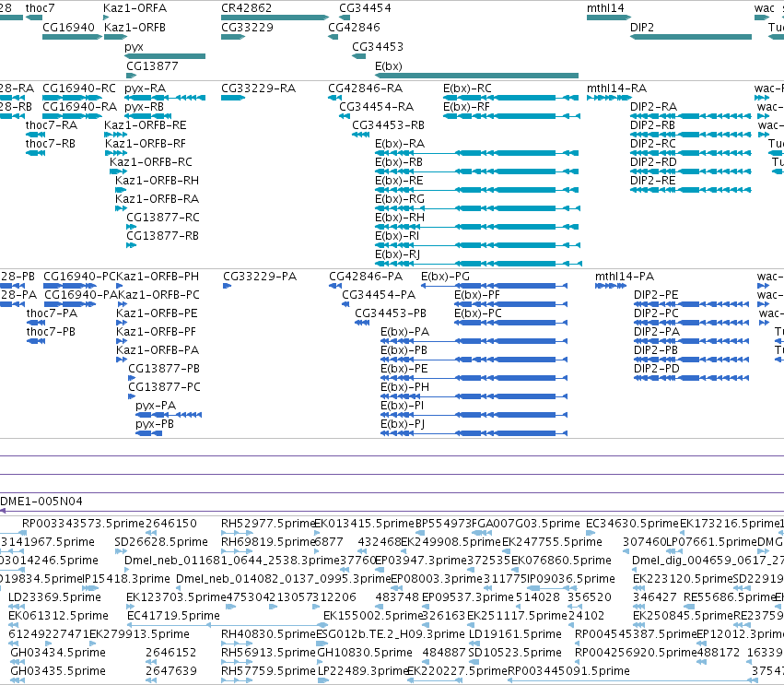This screenshot has width=784, height=685.
Task: Click the CG13877-RC transcript label
Action: (163, 218)
